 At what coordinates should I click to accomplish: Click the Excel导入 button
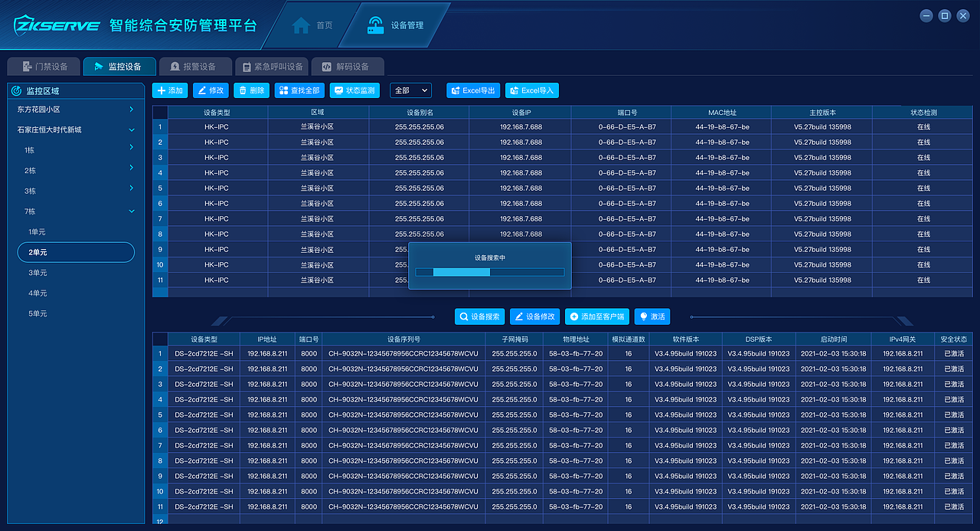531,90
